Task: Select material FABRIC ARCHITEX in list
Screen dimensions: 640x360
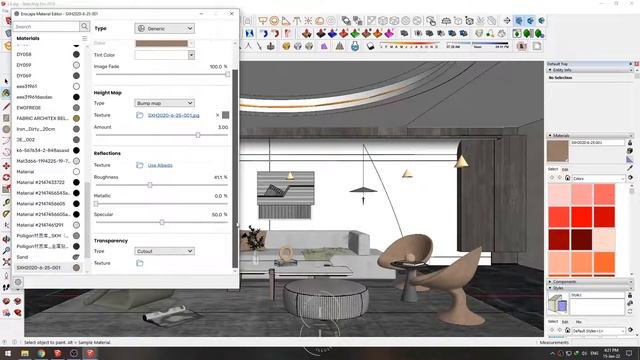Action: click(x=47, y=118)
